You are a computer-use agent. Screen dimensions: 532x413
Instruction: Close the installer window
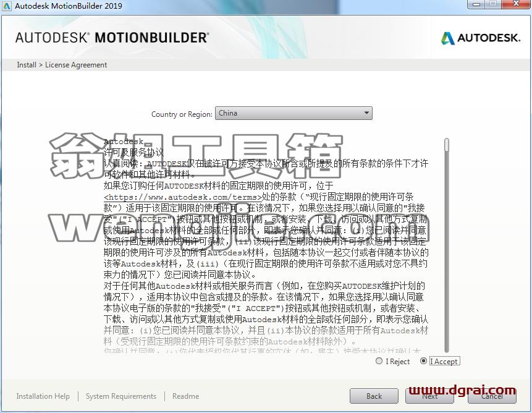tap(516, 4)
